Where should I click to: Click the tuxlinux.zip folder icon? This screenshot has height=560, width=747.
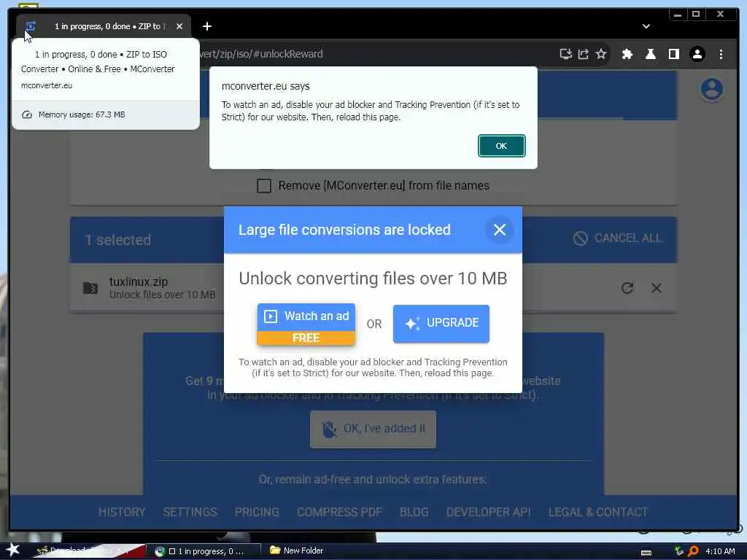pos(90,287)
